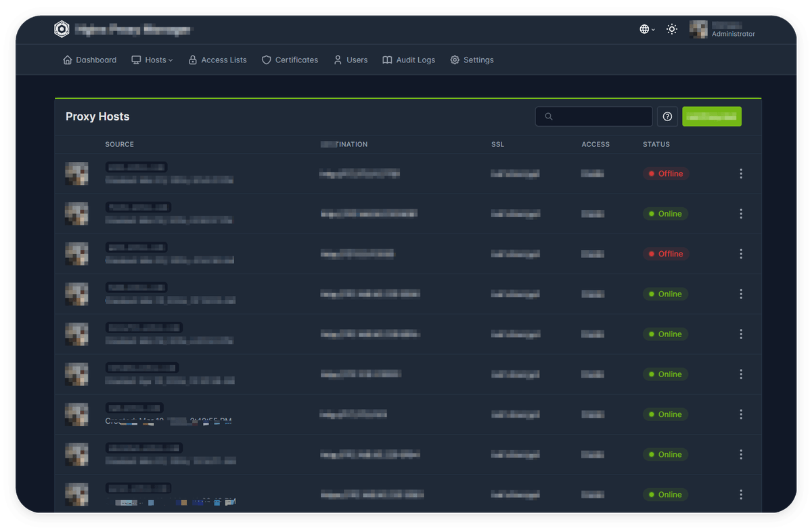Focus the proxy hosts search field

[x=593, y=116]
